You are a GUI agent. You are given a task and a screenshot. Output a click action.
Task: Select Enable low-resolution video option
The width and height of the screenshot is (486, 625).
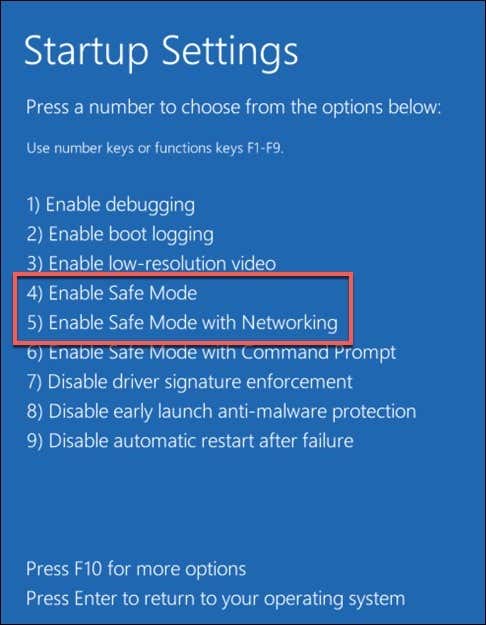(151, 263)
